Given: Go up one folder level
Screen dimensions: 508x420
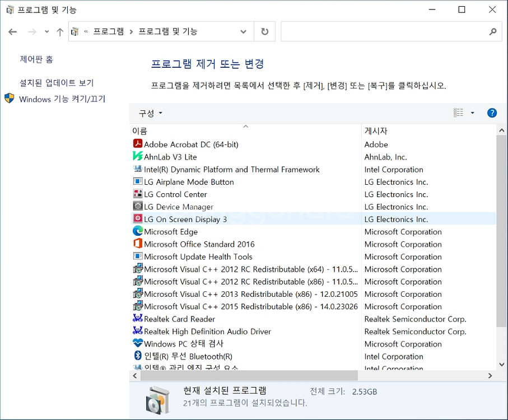Looking at the screenshot, I should tap(59, 32).
